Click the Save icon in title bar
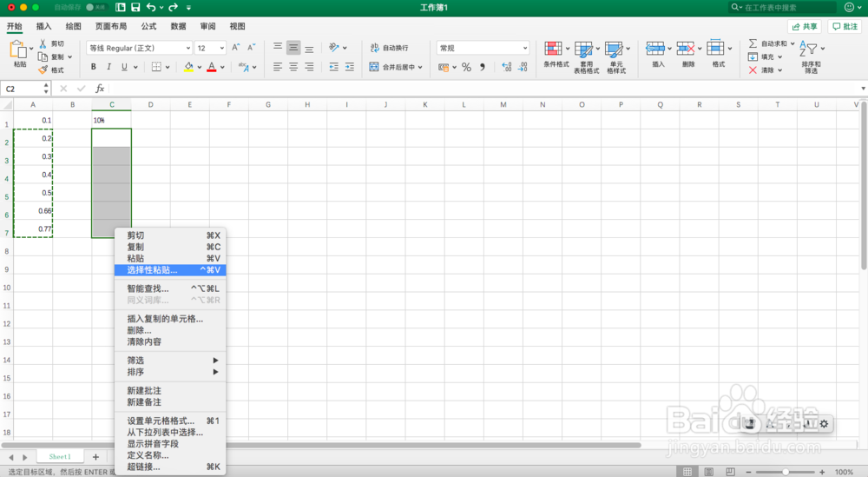 [135, 7]
